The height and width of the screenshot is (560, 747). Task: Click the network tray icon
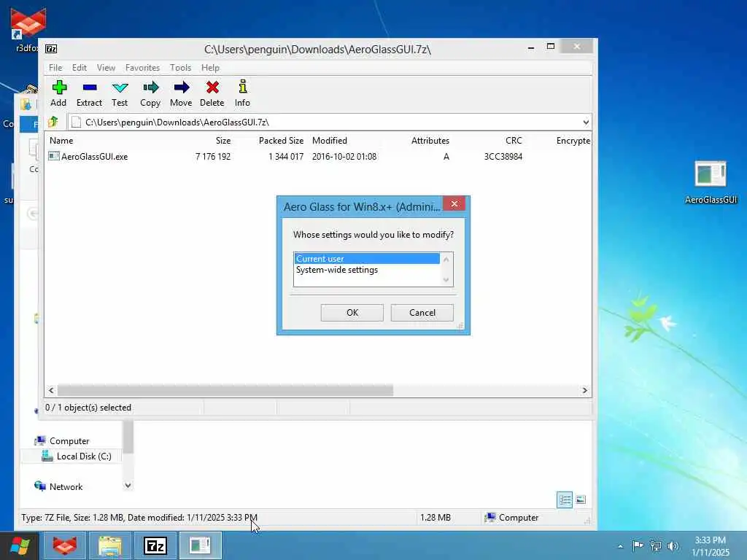[x=656, y=546]
